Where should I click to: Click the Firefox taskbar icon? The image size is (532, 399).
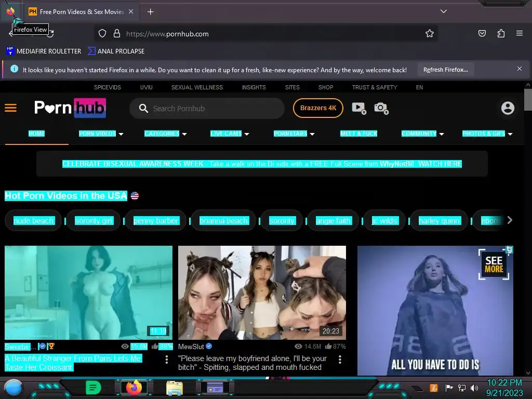134,388
